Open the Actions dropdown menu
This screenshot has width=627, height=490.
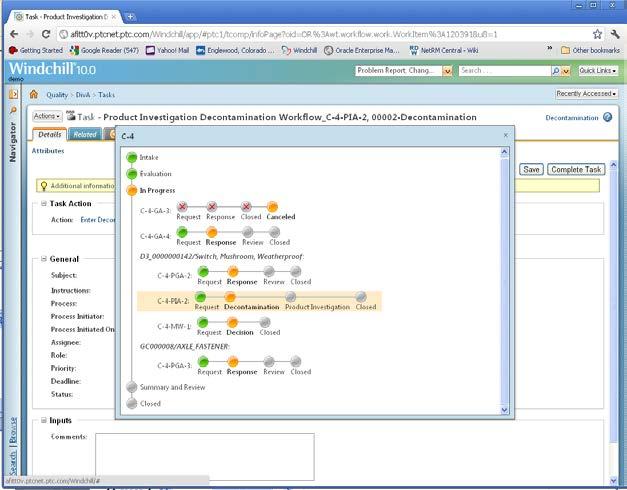point(47,116)
